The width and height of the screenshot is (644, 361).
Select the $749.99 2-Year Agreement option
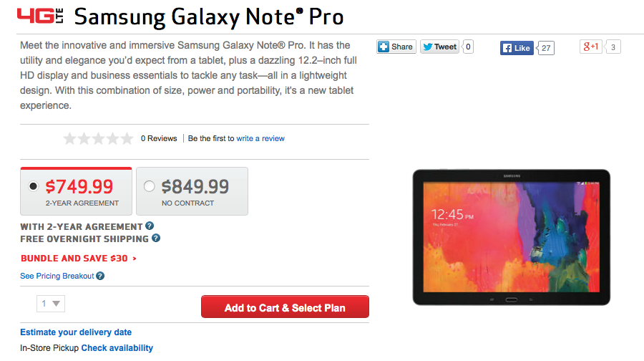pyautogui.click(x=33, y=186)
